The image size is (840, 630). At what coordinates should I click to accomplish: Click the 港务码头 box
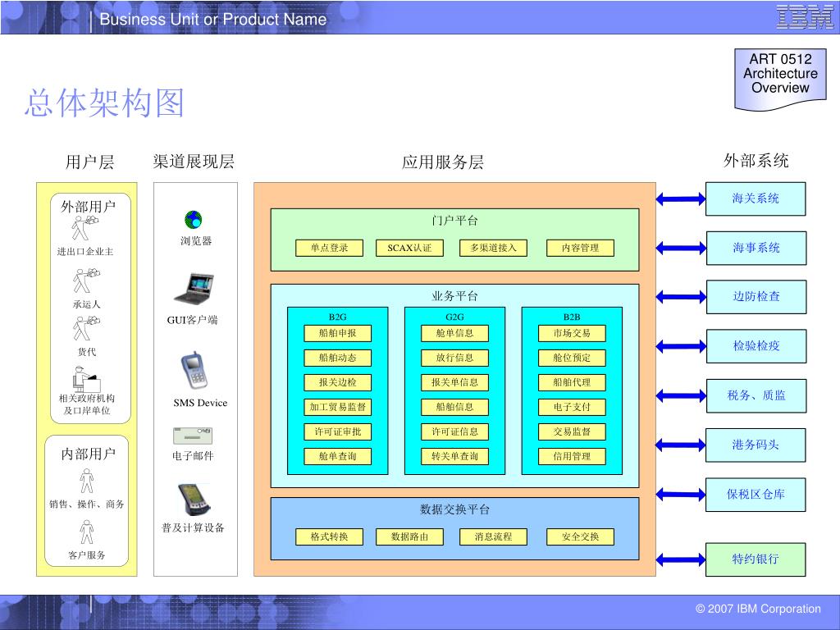point(756,445)
